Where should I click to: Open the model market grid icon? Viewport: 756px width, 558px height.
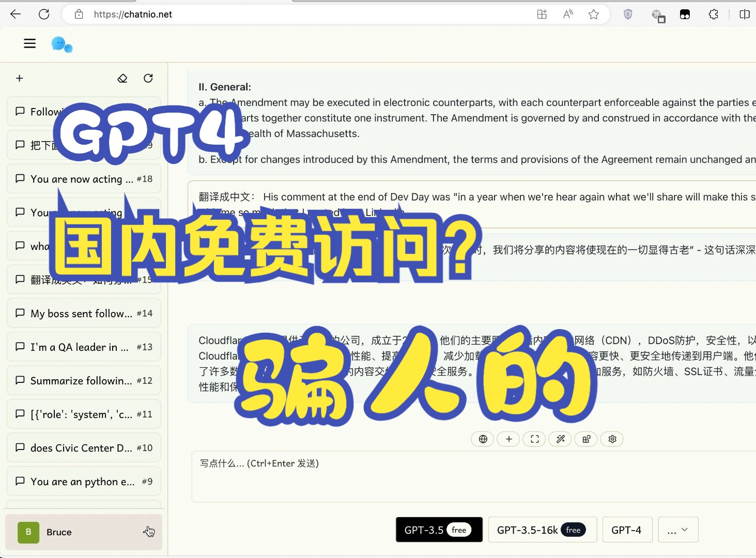586,439
